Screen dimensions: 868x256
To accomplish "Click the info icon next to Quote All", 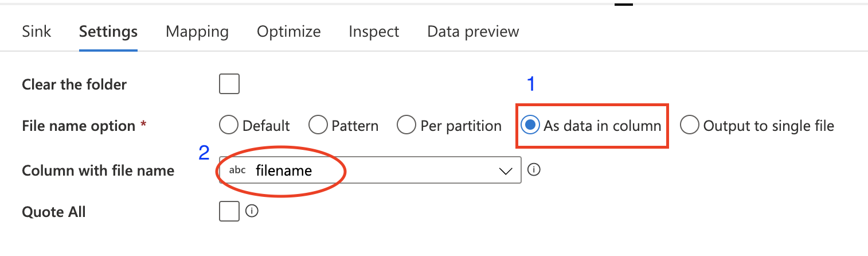I will [251, 211].
